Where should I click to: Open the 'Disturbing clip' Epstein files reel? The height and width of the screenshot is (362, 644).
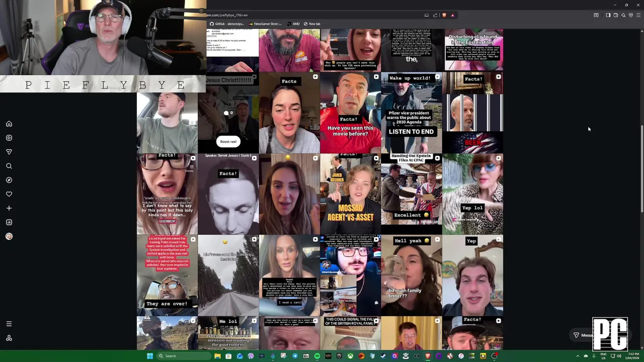pyautogui.click(x=472, y=50)
